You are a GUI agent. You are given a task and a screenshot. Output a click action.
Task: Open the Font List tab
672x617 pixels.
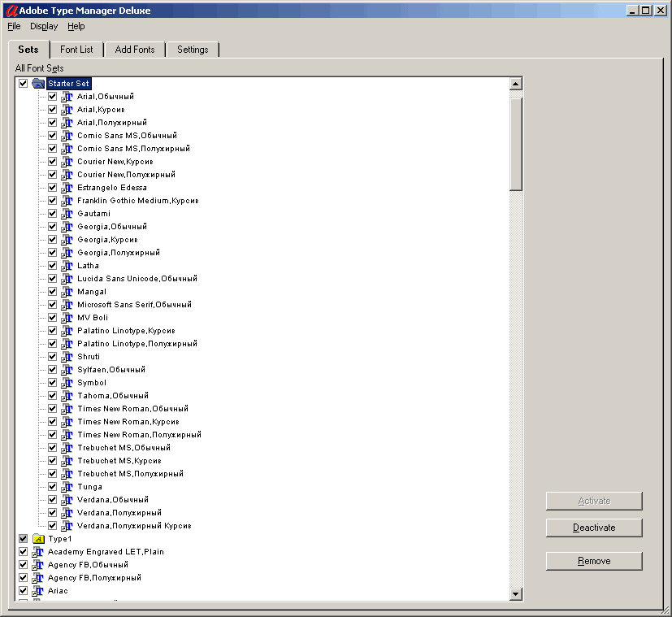coord(76,50)
